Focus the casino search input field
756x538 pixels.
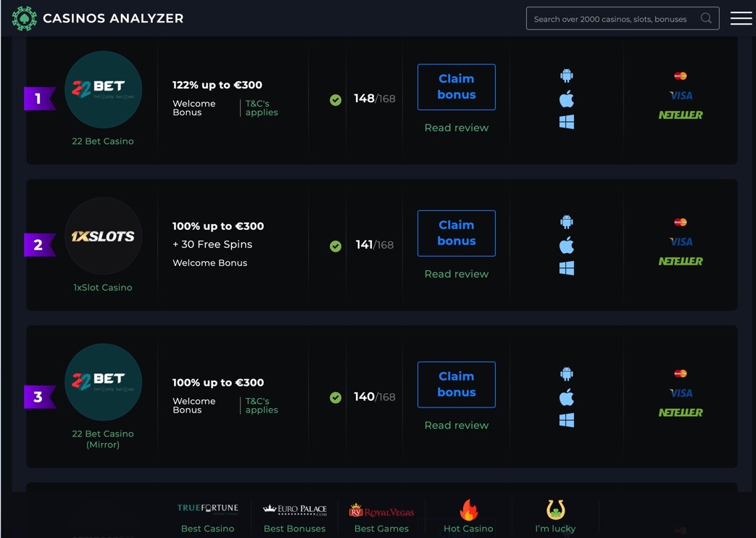623,18
